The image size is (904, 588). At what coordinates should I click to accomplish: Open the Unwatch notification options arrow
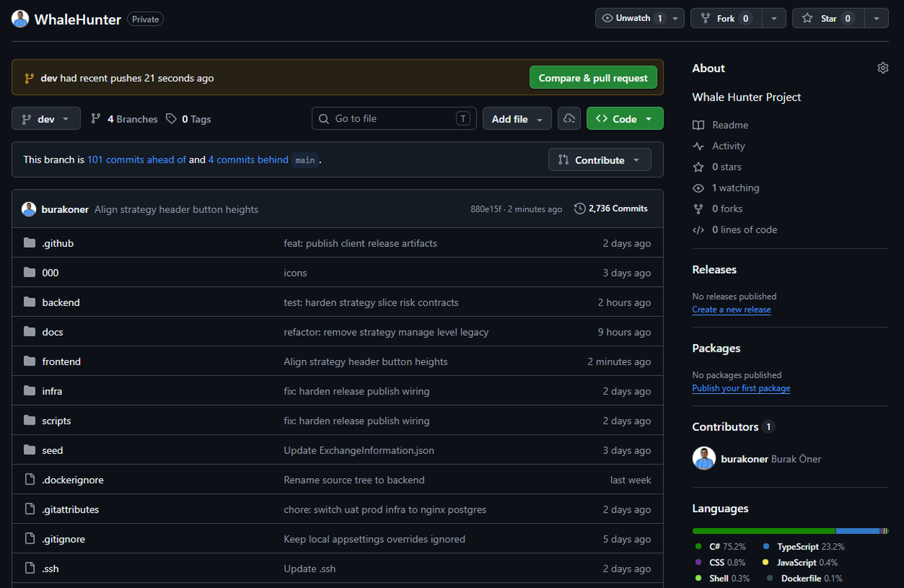point(675,18)
